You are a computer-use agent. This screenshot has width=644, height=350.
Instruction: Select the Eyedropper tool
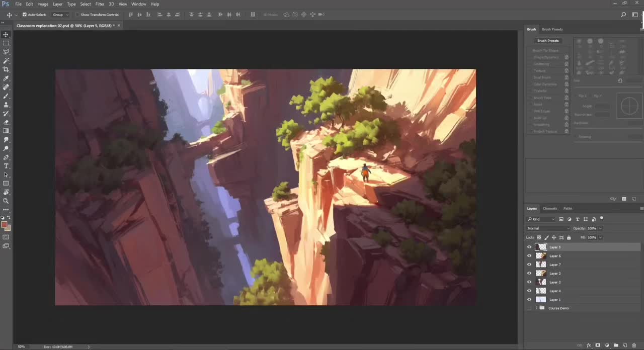[6, 78]
